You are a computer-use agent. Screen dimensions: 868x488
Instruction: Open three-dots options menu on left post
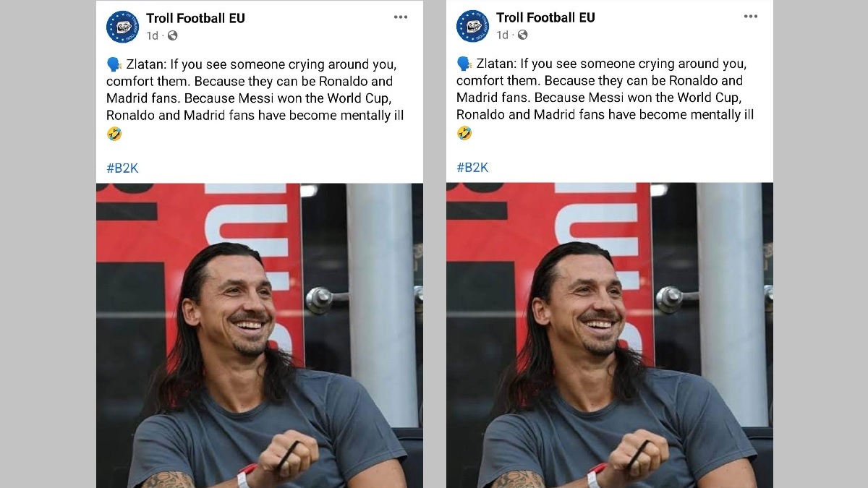pos(401,17)
